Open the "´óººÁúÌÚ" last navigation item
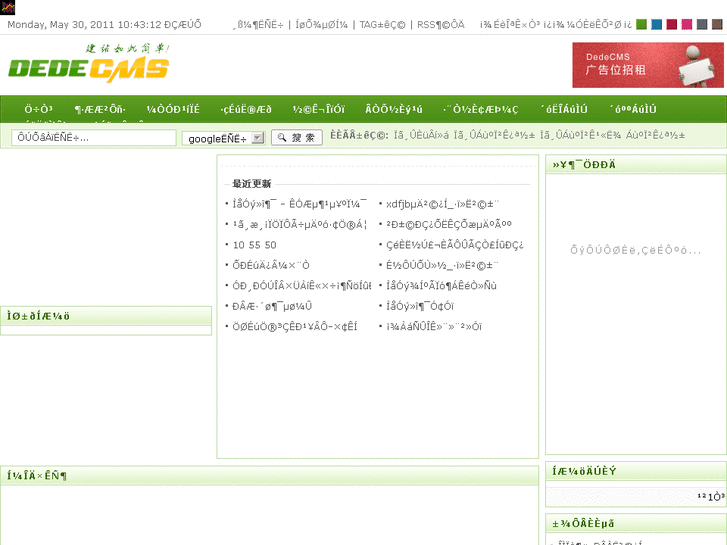The width and height of the screenshot is (727, 545). (x=633, y=109)
